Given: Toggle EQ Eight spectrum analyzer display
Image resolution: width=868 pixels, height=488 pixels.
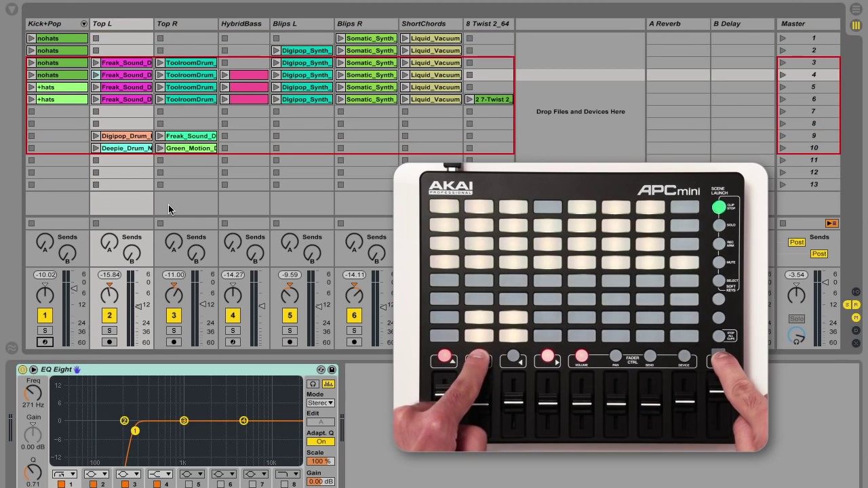Looking at the screenshot, I should tap(328, 384).
